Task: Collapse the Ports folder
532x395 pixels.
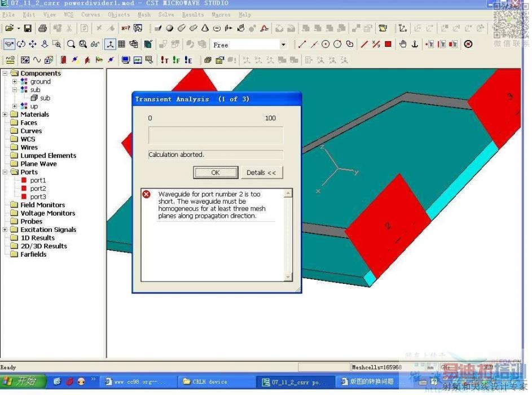Action: coord(5,172)
